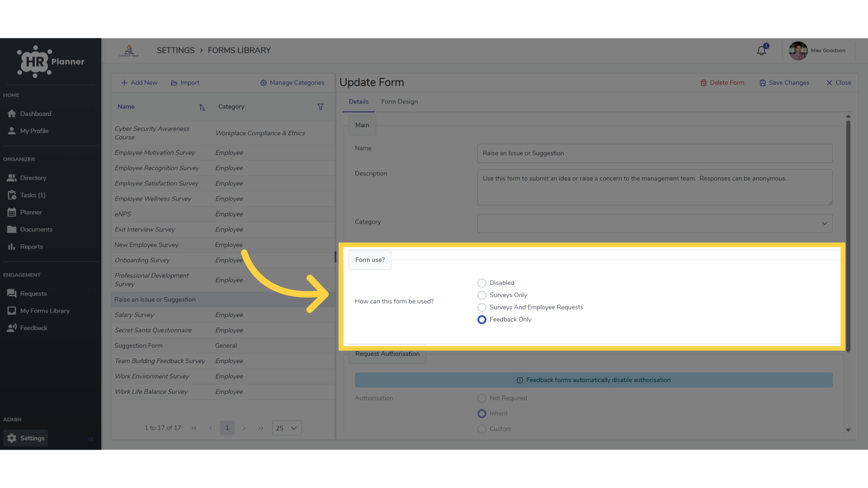Select Inherit authorisation option
Viewport: 868px width, 488px height.
[x=482, y=413]
